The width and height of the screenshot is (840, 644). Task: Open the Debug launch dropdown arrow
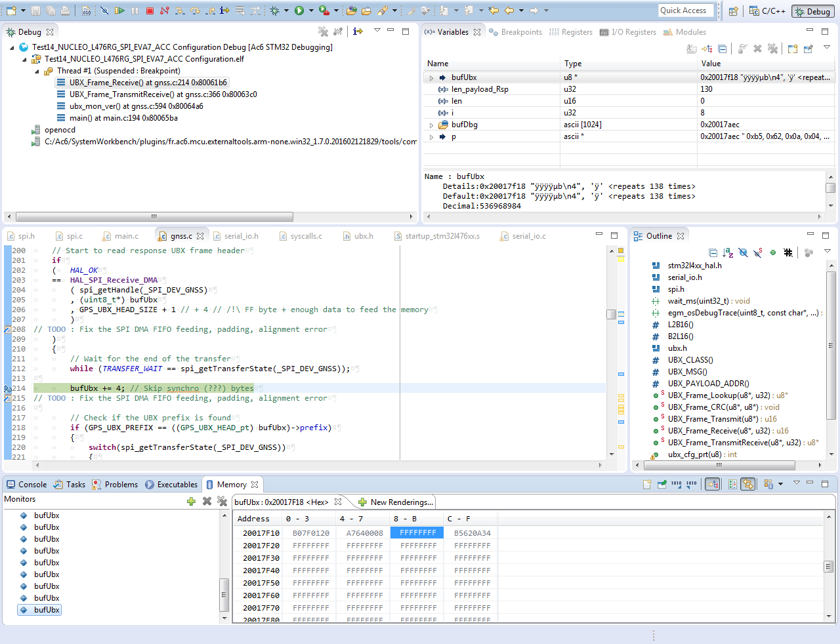pos(285,10)
